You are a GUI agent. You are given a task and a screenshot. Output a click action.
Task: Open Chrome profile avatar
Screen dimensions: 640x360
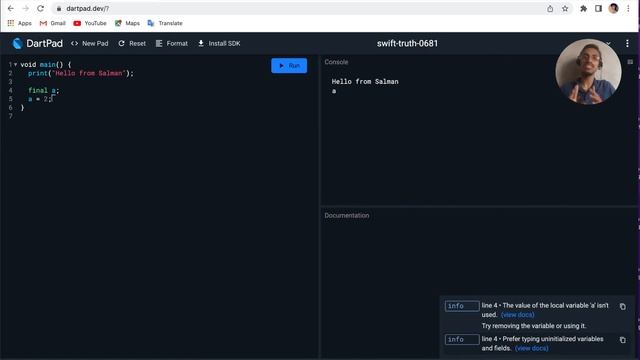613,9
